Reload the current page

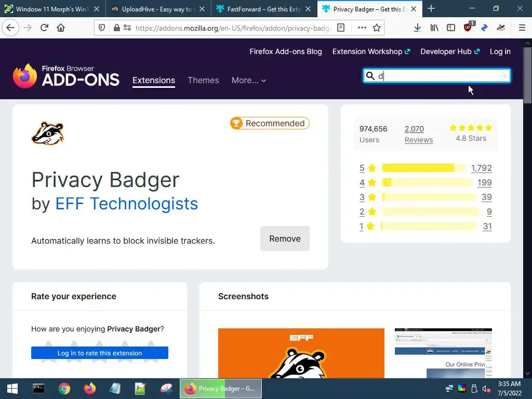tap(44, 28)
